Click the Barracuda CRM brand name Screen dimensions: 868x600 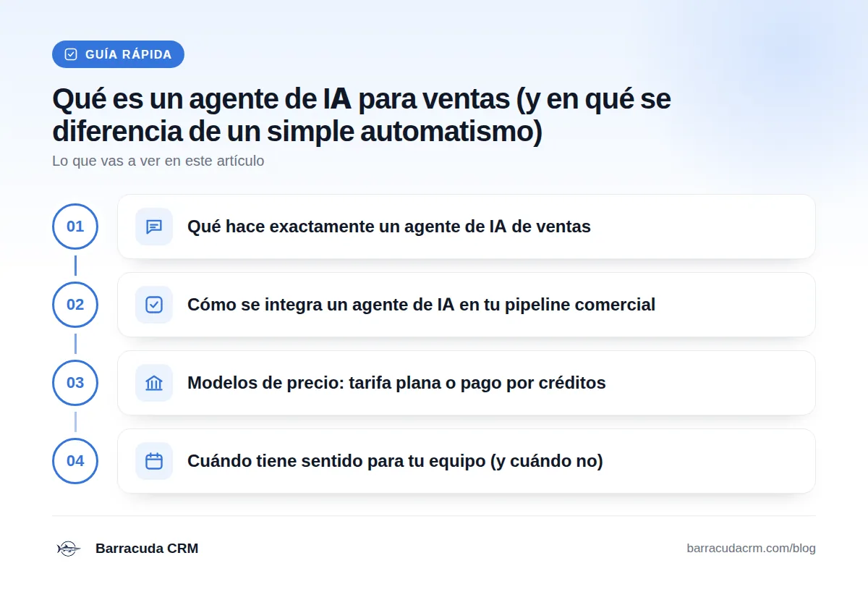click(147, 549)
